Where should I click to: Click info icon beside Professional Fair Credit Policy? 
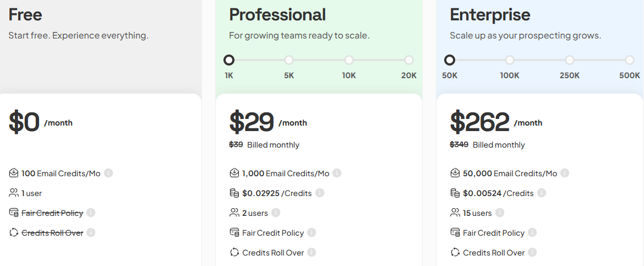point(312,232)
